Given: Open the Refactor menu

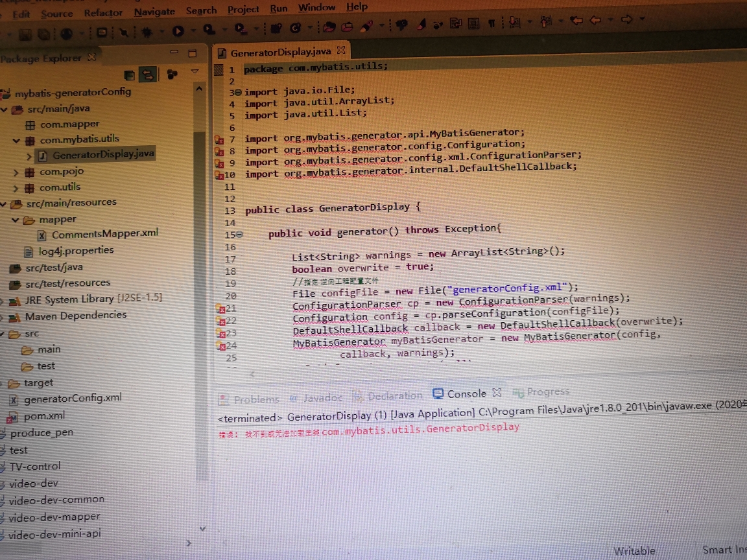Looking at the screenshot, I should pyautogui.click(x=103, y=13).
